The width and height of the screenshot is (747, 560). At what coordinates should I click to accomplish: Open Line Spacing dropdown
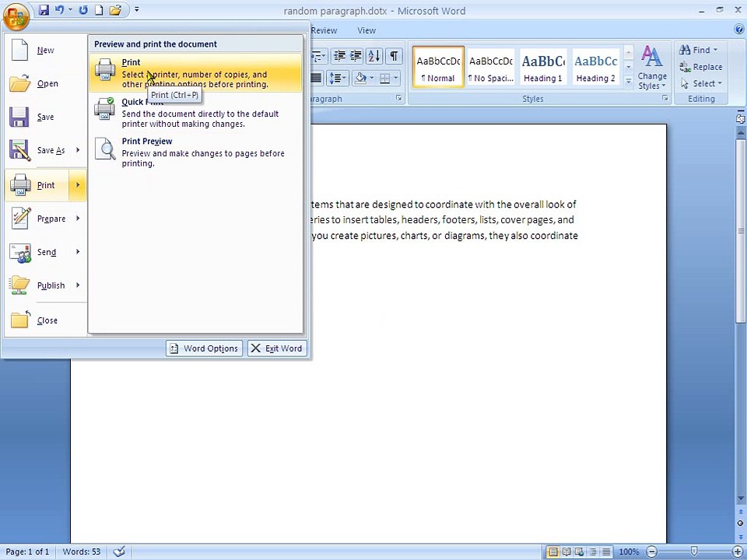click(x=337, y=78)
